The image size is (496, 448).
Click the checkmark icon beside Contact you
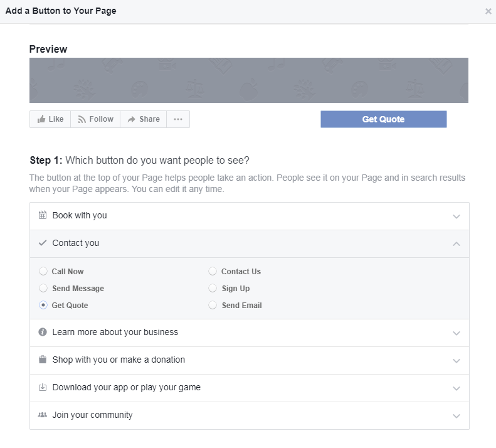point(43,243)
